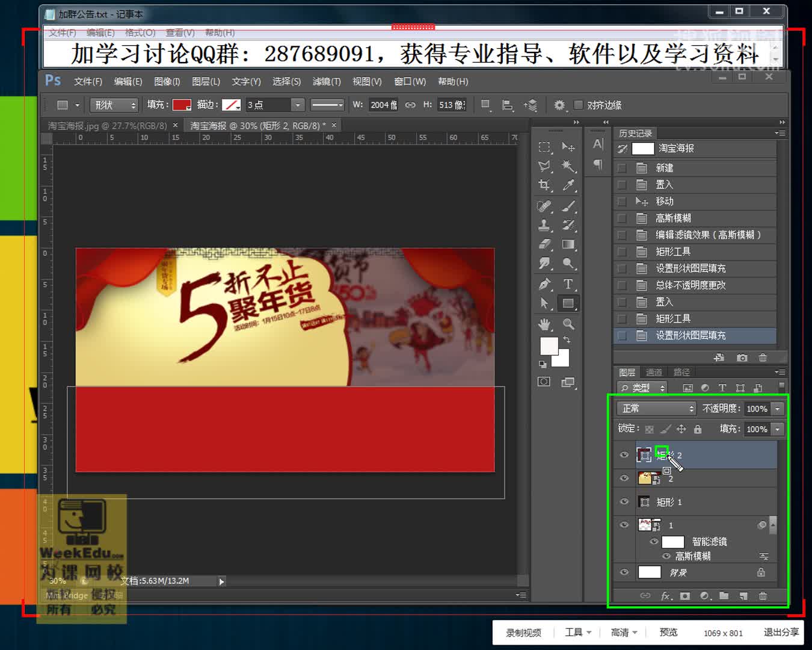
Task: Select the Healing Brush tool
Action: coord(544,206)
